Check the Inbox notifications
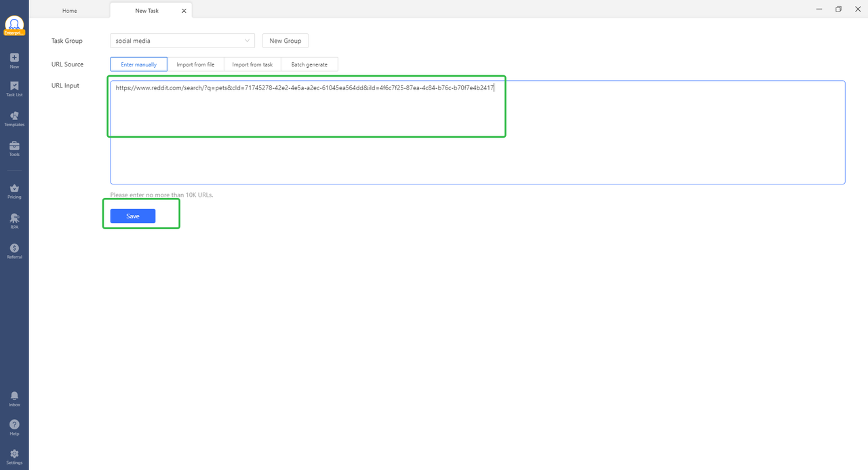 (x=14, y=399)
